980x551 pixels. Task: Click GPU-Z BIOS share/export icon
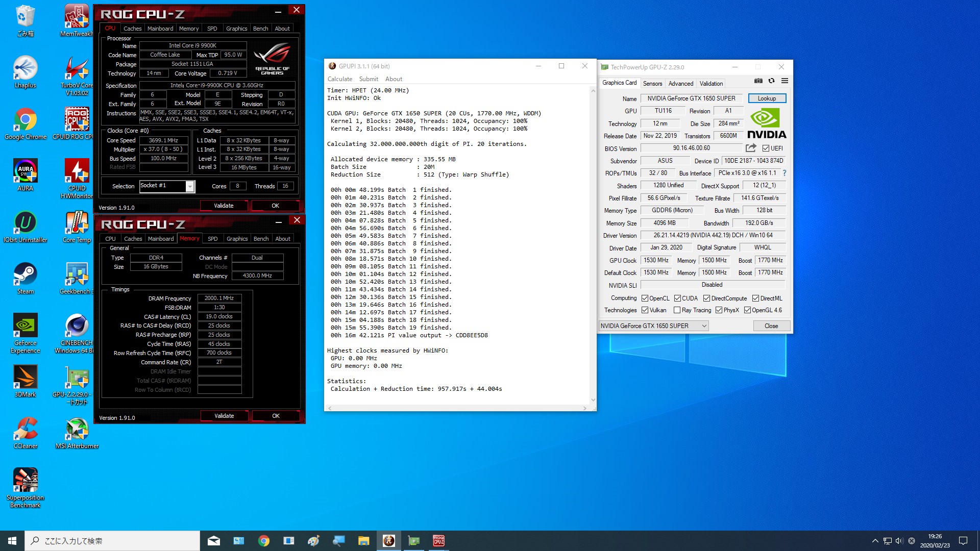point(751,148)
